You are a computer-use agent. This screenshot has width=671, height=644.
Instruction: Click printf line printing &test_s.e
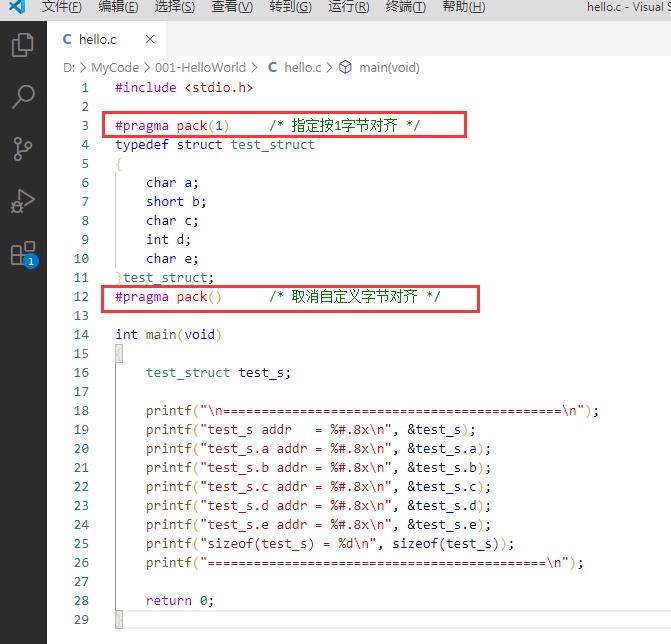[318, 525]
